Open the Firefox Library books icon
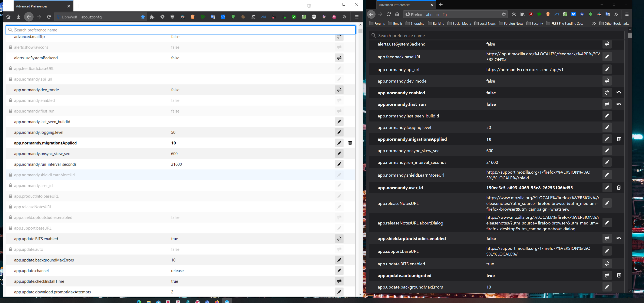This screenshot has height=303, width=644. tap(522, 14)
